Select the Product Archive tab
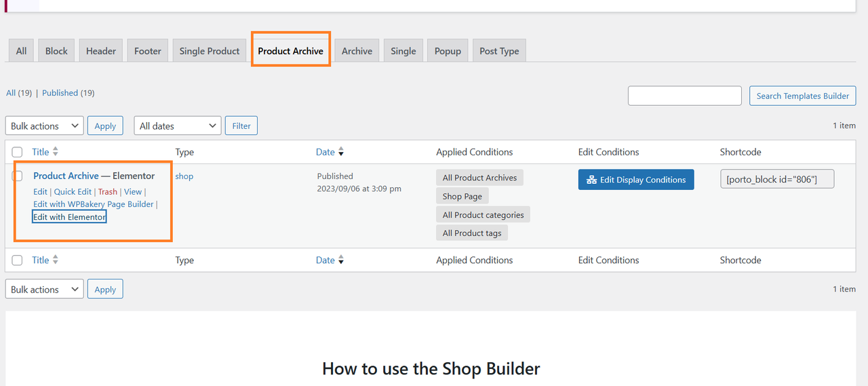This screenshot has height=386, width=868. 291,51
